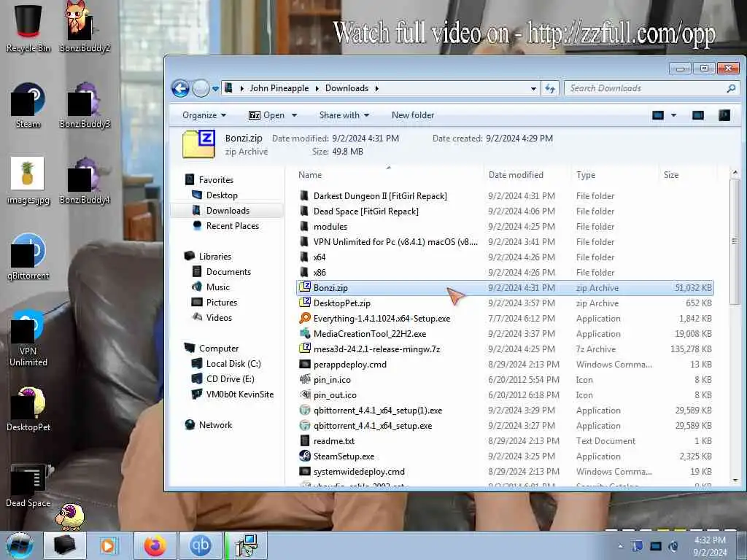The image size is (747, 560).
Task: Open address bar history dropdown
Action: 533,88
